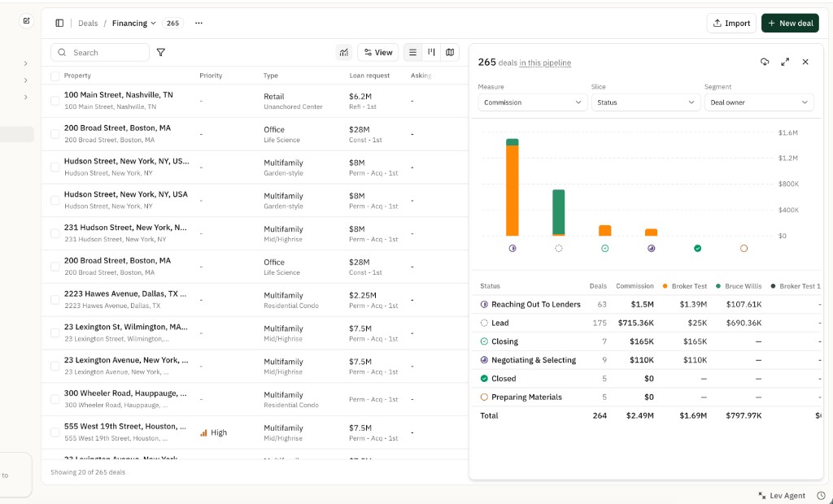Select all deals with header checkbox

(55, 76)
